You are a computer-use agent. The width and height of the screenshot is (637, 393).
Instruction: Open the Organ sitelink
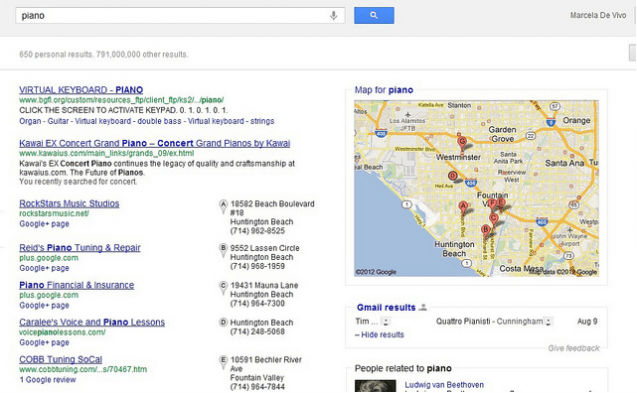coord(30,121)
